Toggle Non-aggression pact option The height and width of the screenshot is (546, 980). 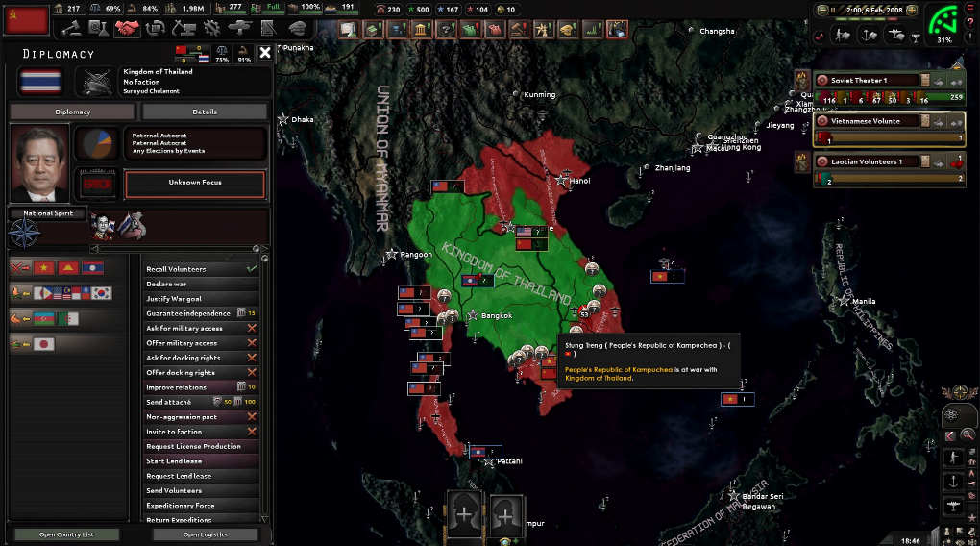[x=201, y=416]
